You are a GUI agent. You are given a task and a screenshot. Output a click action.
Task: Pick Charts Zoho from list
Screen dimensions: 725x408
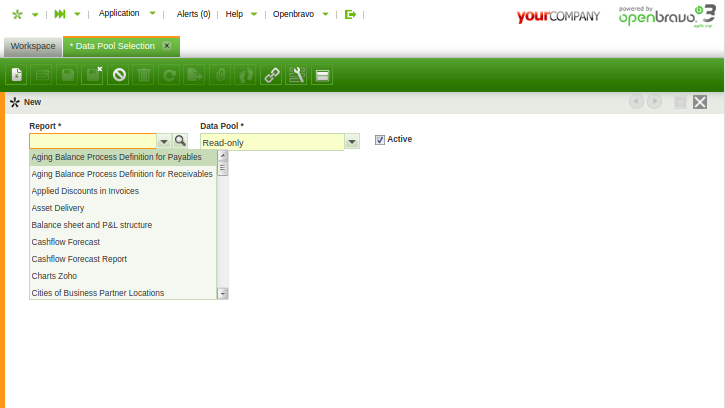tap(123, 276)
